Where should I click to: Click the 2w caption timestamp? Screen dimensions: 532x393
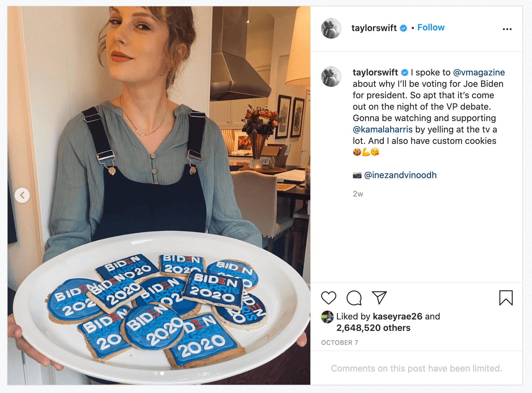pyautogui.click(x=358, y=194)
